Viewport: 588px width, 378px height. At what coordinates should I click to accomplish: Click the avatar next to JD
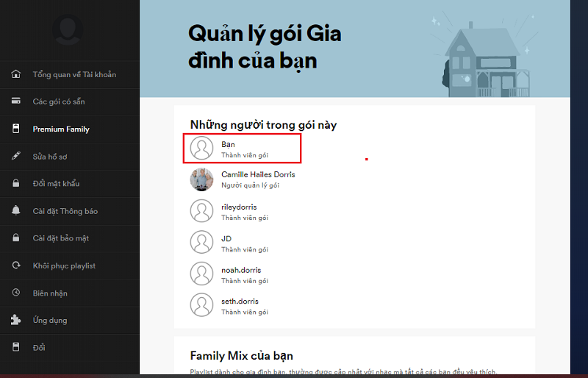[x=201, y=242]
